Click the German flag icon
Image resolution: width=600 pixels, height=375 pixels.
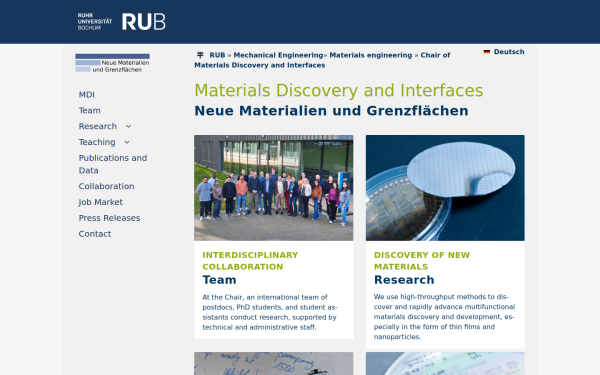(487, 52)
